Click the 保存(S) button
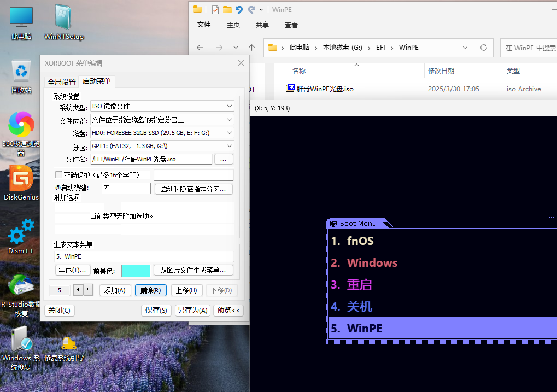 [156, 310]
